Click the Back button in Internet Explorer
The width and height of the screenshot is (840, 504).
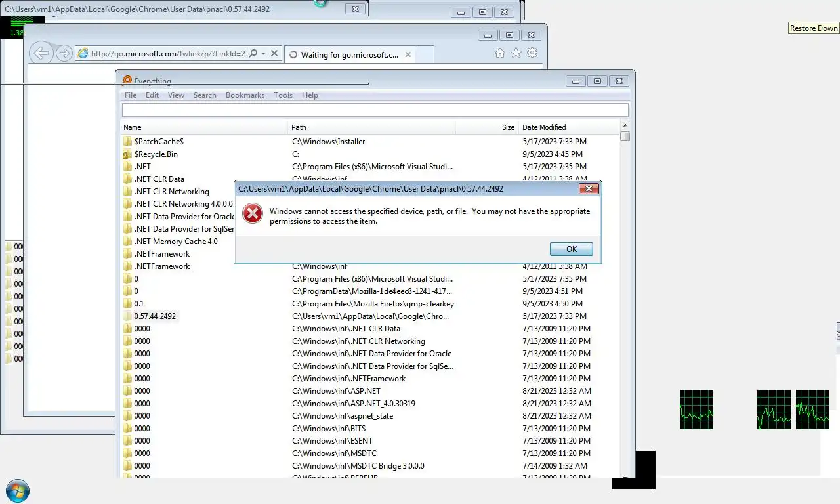click(41, 54)
